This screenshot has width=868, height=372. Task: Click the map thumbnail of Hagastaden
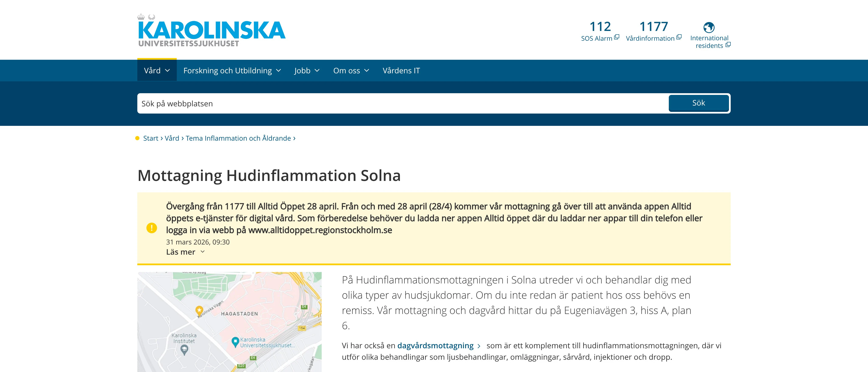[x=230, y=322]
